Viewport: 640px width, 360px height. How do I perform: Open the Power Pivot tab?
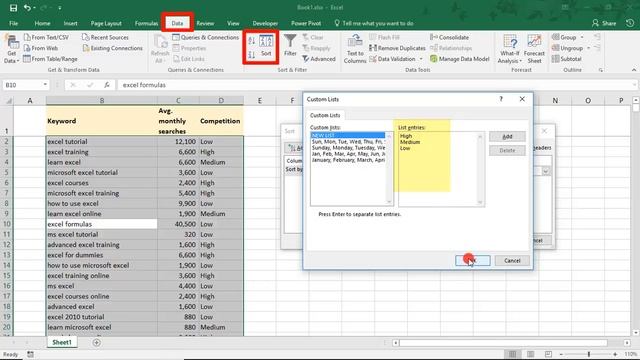(x=306, y=23)
